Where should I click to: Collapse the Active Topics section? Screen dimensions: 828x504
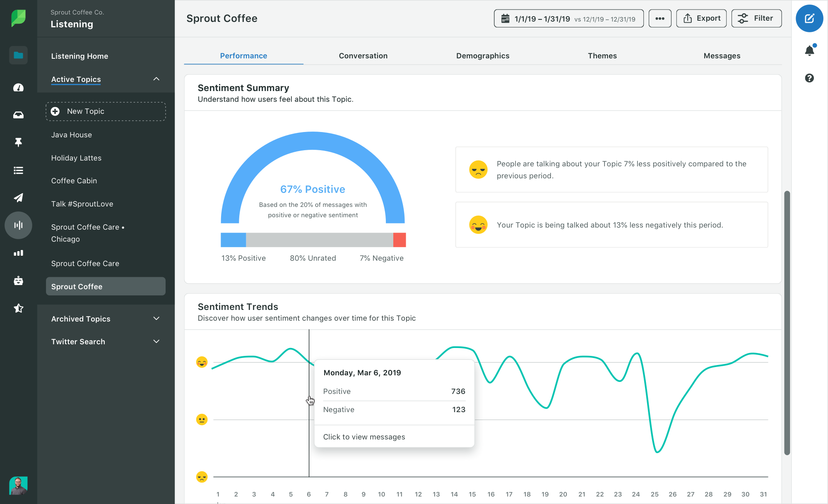coord(156,79)
